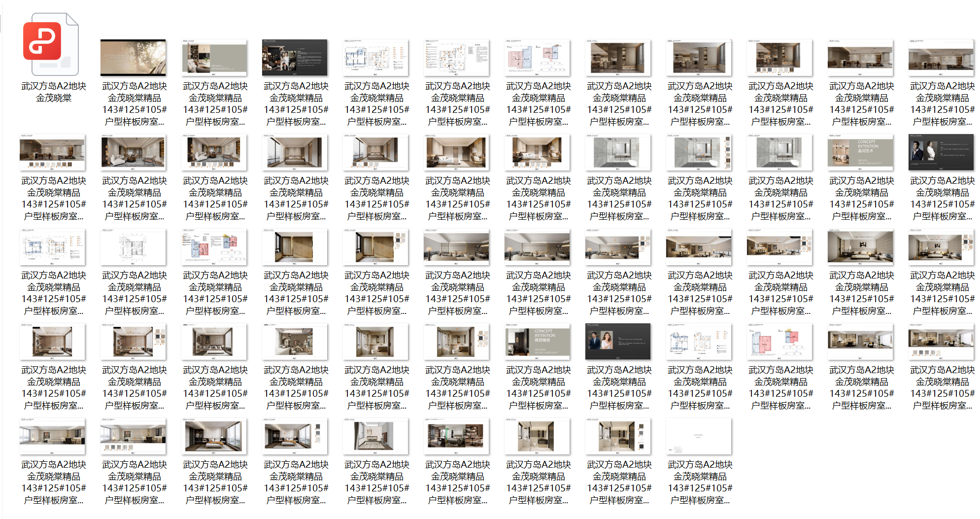
Task: Open the dark green study room render
Action: (x=456, y=436)
